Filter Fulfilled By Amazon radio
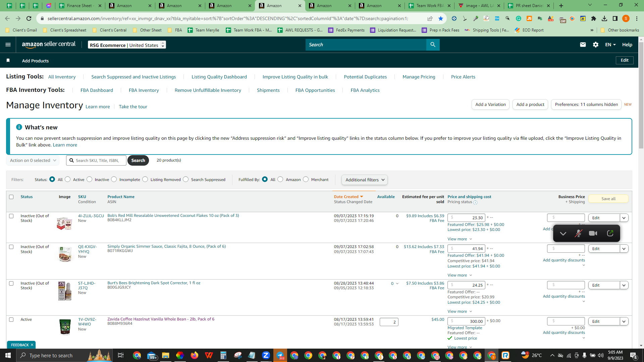 point(280,179)
